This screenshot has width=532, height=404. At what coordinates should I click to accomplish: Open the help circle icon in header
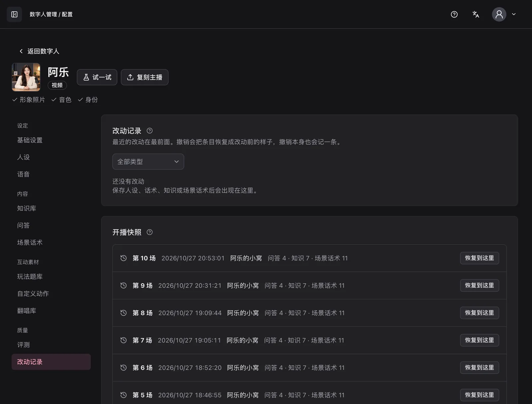[454, 14]
